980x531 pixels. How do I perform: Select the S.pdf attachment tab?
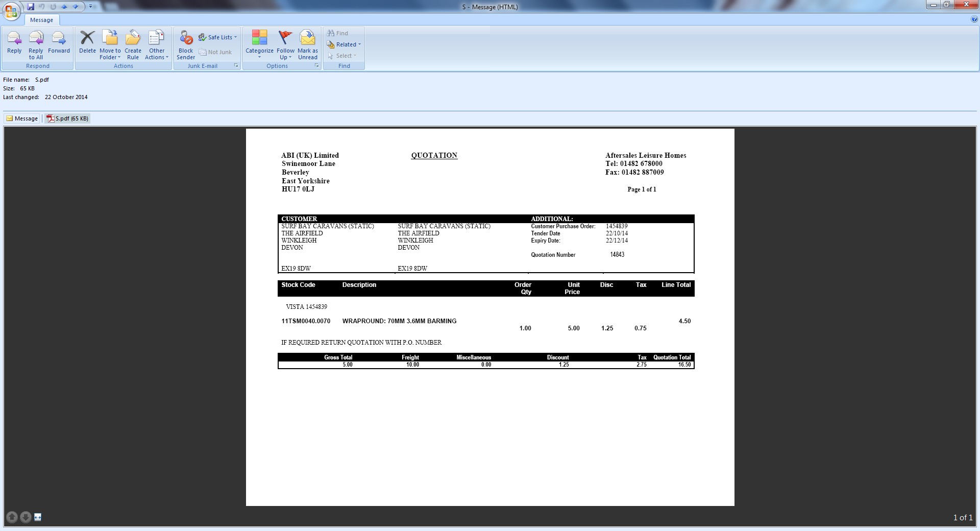68,118
